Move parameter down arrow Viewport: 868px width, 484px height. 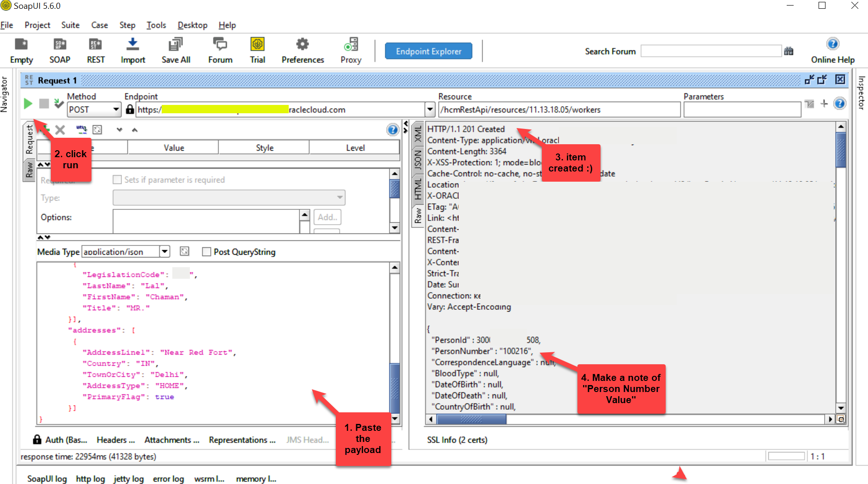pyautogui.click(x=120, y=130)
